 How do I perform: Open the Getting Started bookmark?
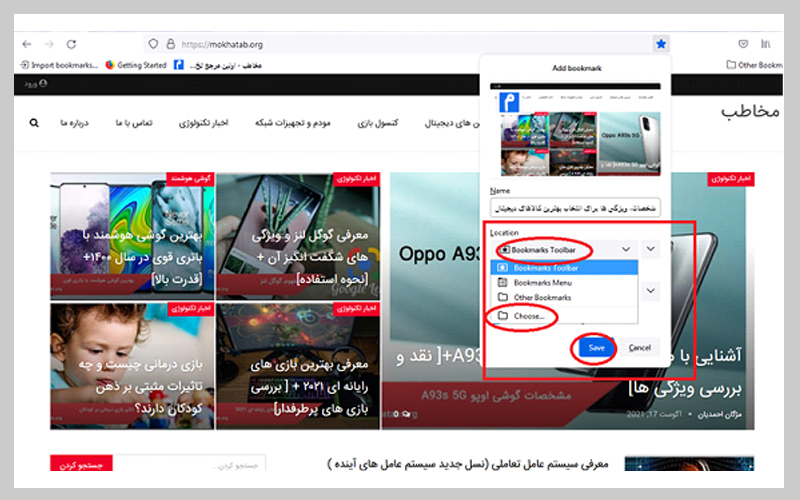[136, 65]
